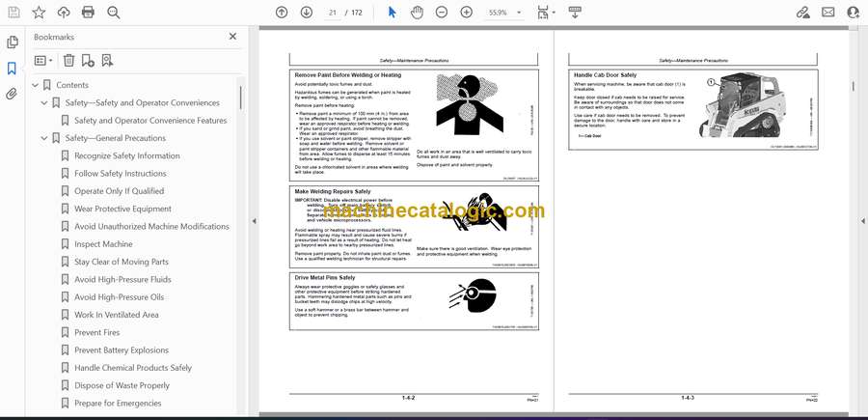This screenshot has height=420, width=868.
Task: Open Follow Safety Instructions bookmark
Action: 121,174
